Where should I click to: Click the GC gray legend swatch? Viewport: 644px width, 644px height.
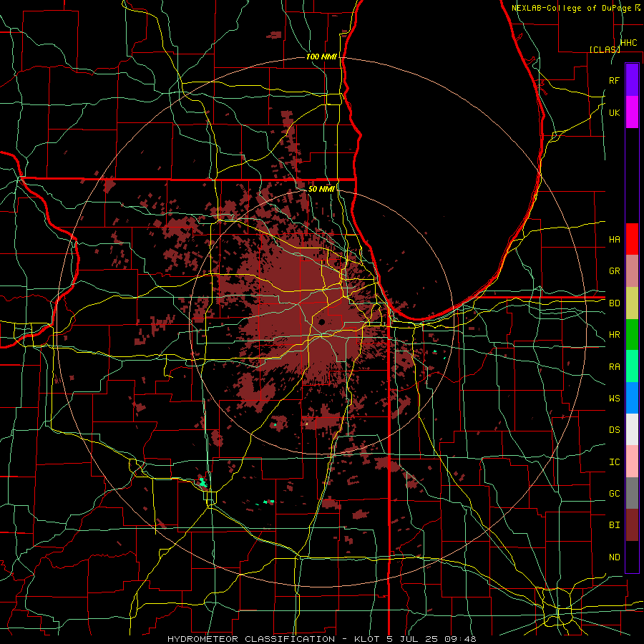tap(632, 493)
